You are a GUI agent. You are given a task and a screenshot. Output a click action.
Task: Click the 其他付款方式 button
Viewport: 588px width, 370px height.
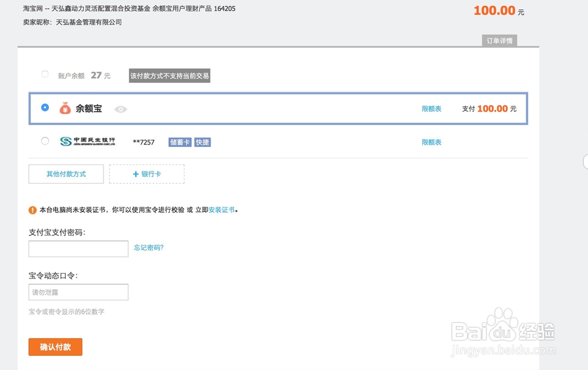[x=66, y=174]
